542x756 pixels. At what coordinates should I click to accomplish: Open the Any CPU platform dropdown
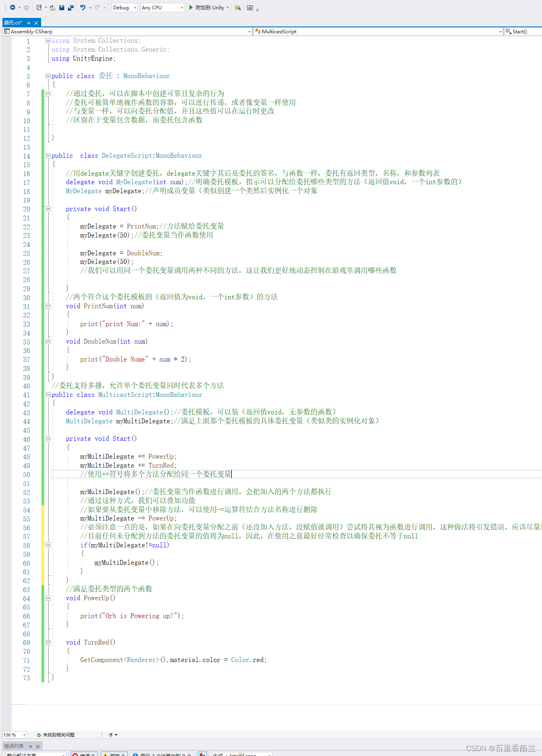162,7
